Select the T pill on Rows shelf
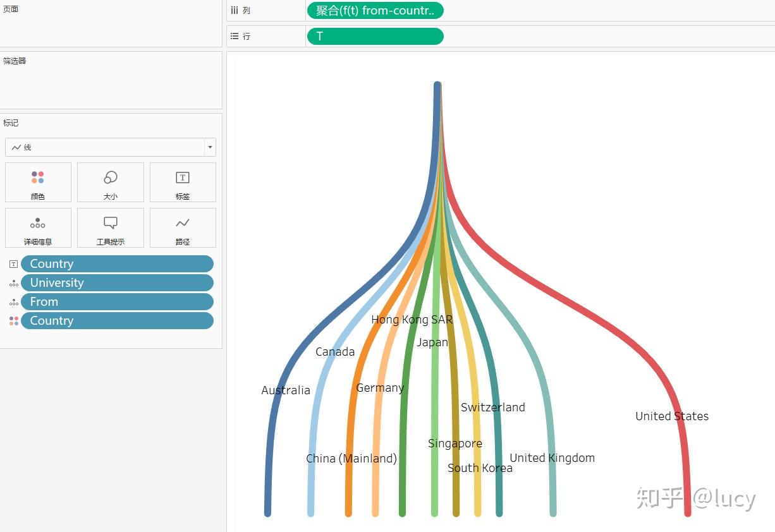The width and height of the screenshot is (775, 532). coord(375,37)
